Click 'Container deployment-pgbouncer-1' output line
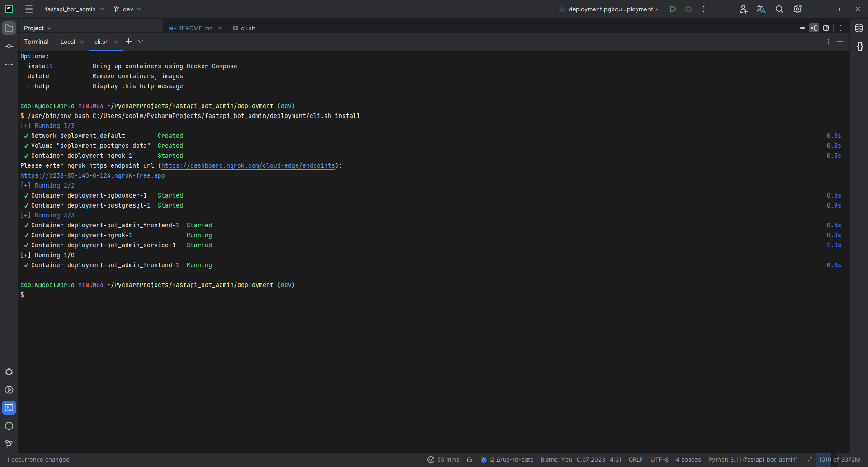 89,196
